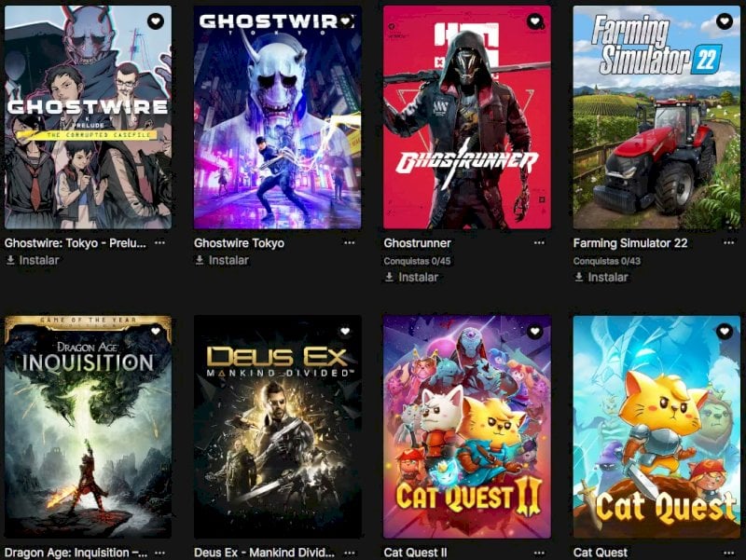Toggle favorite heart on Farming Simulator 22 cover
Image resolution: width=746 pixels, height=560 pixels.
725,20
